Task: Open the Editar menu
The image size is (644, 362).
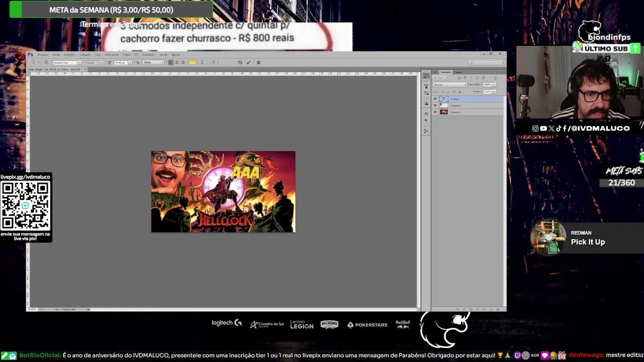Action: [56, 54]
